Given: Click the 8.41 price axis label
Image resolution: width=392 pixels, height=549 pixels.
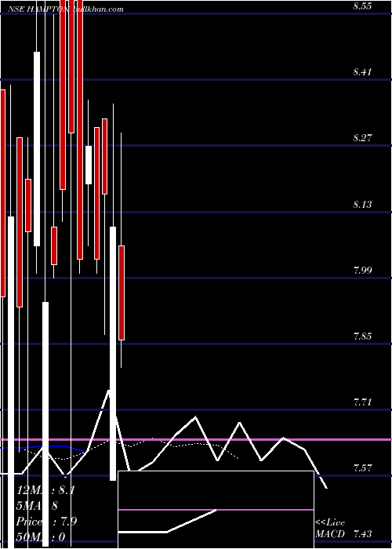Looking at the screenshot, I should click(362, 72).
